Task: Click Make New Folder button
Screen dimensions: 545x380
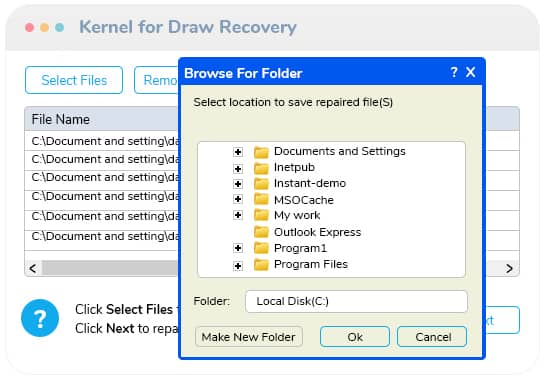Action: [x=249, y=337]
